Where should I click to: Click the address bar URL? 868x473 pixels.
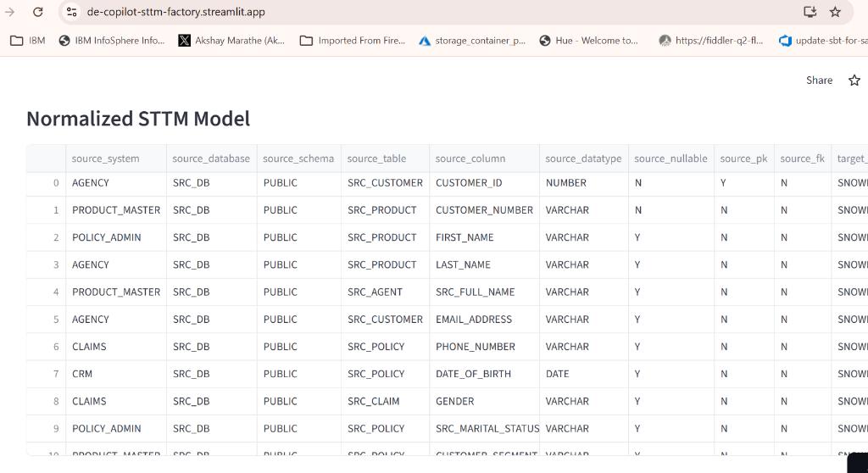pos(176,12)
